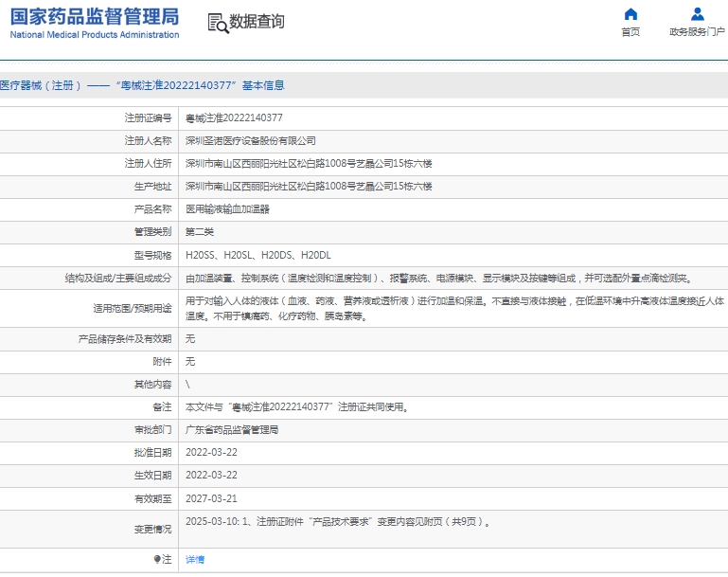Click approval department 广东省药品监督管理局
728x577 pixels.
point(232,430)
